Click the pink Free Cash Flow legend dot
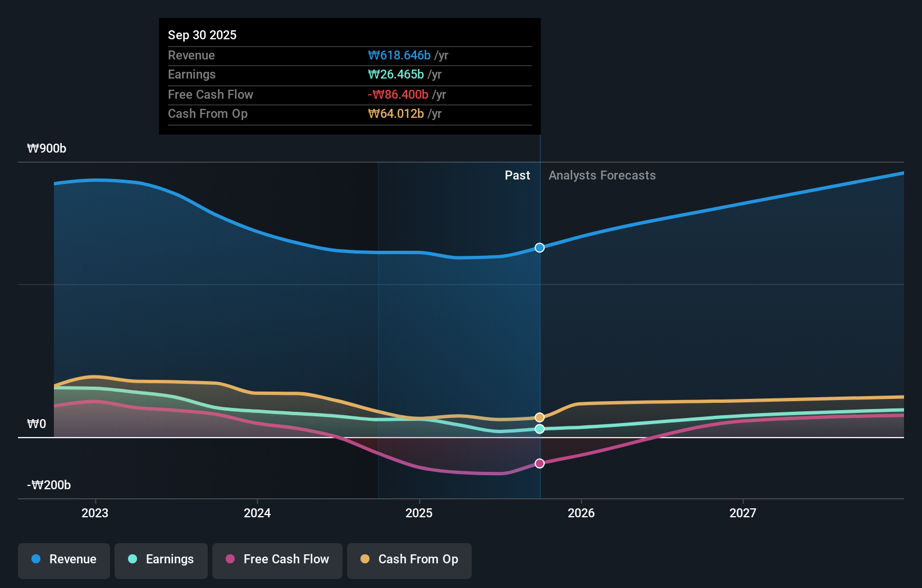Viewport: 922px width, 588px height. pyautogui.click(x=230, y=559)
